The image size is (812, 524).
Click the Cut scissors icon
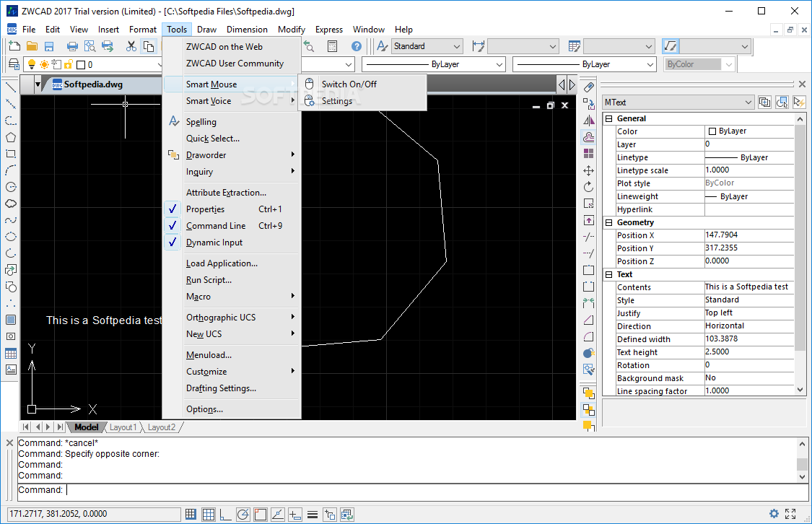131,46
